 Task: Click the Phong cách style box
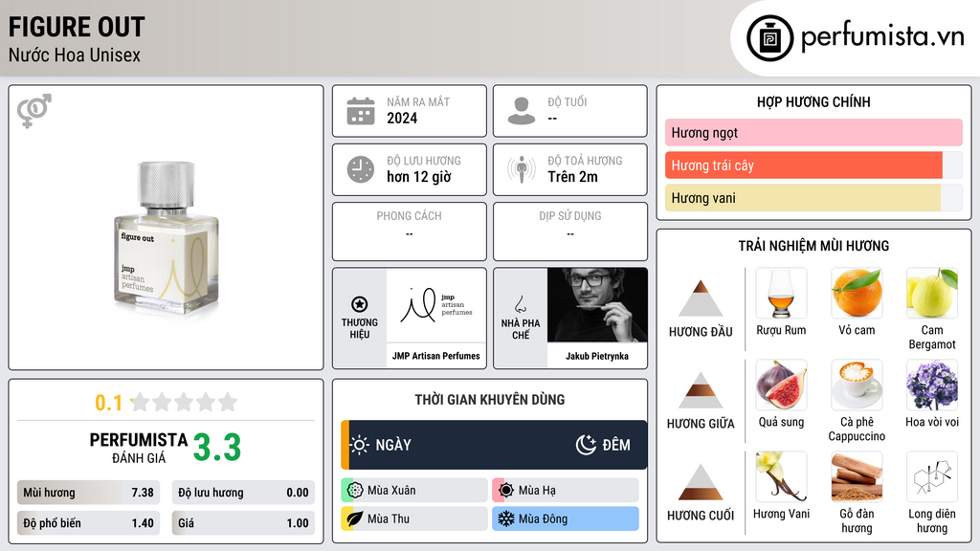pyautogui.click(x=410, y=231)
